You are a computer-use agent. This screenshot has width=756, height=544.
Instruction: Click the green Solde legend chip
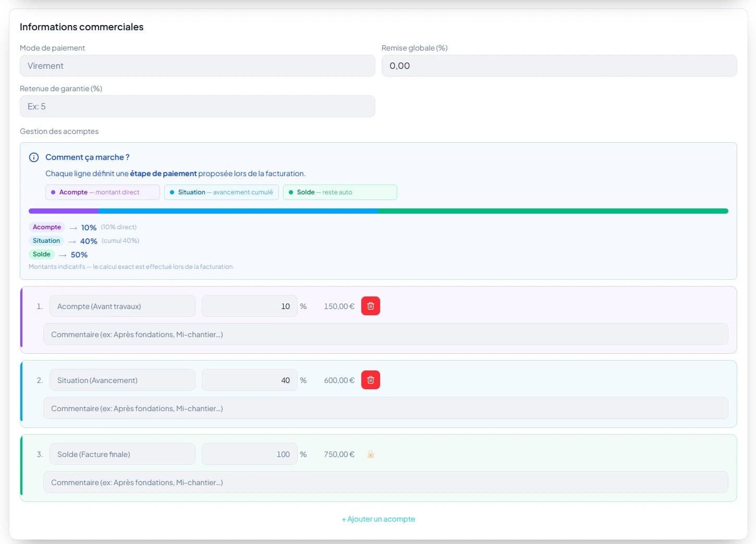tap(339, 192)
